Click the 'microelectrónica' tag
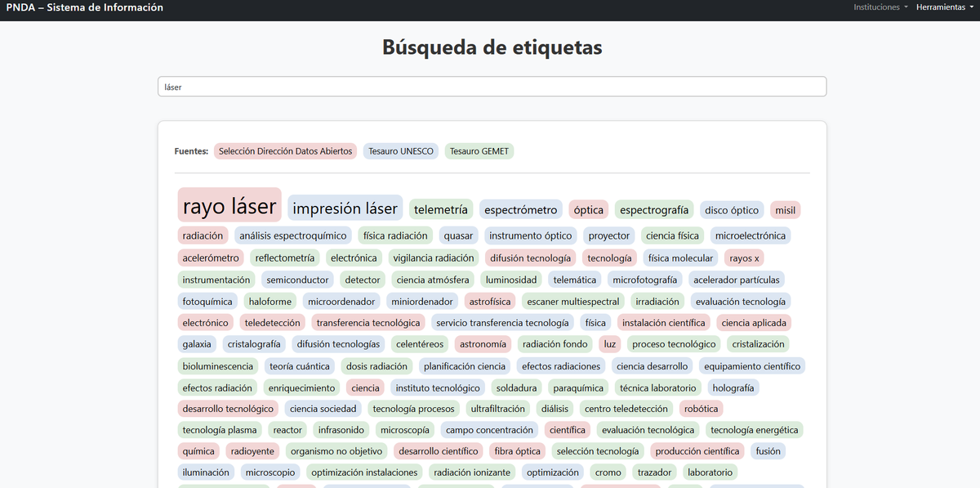 tap(751, 235)
